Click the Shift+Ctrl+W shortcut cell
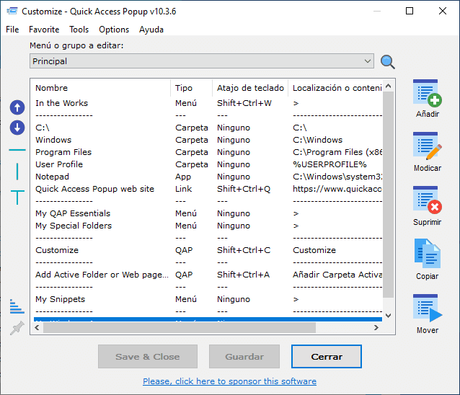Image resolution: width=460 pixels, height=395 pixels. [x=244, y=103]
